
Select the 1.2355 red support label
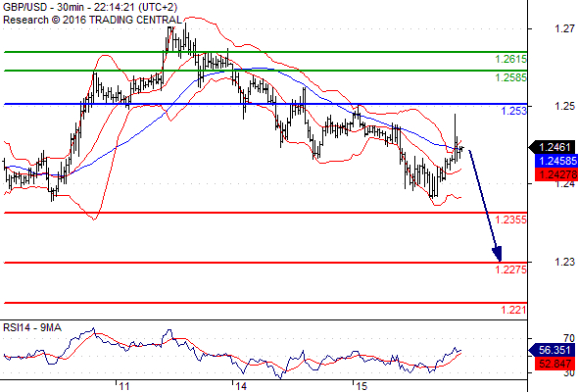point(510,220)
